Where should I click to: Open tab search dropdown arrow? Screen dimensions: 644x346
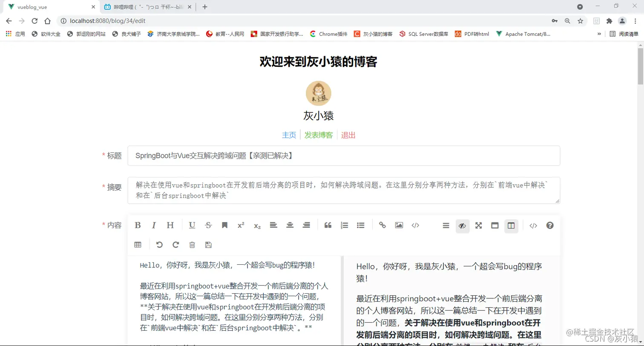(x=580, y=7)
